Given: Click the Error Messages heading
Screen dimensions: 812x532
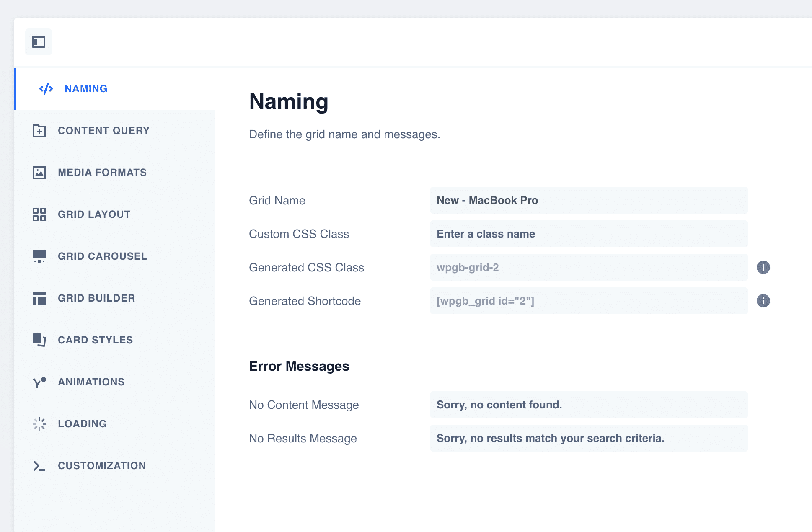Looking at the screenshot, I should (299, 366).
